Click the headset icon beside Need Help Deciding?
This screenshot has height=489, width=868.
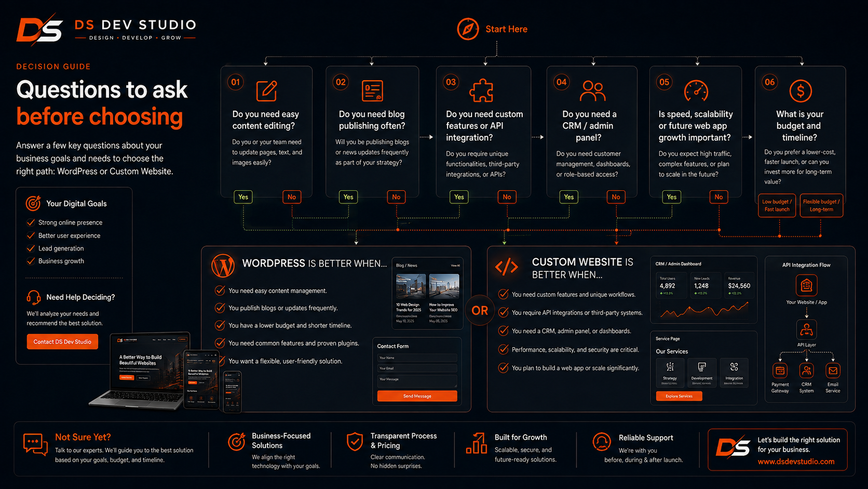(x=34, y=297)
